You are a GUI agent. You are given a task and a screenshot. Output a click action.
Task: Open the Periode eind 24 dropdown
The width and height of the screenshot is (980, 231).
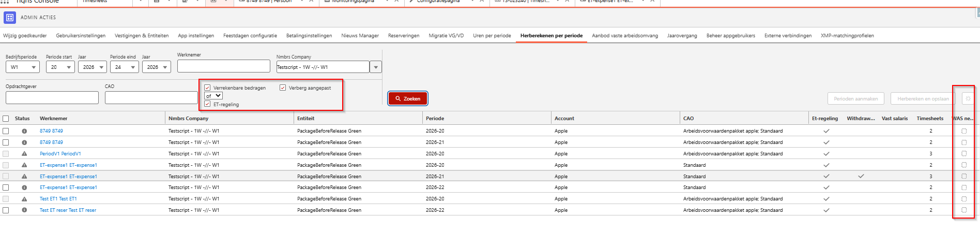(x=125, y=67)
